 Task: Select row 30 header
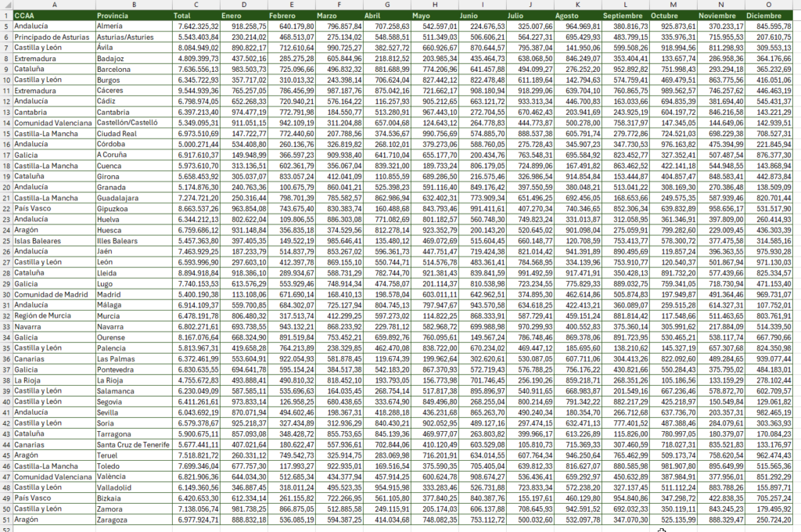6,294
